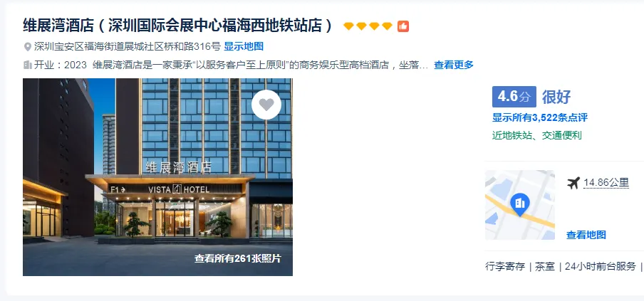Image resolution: width=644 pixels, height=301 pixels.
Task: Open gallery via 查看所有261张照片
Action: pyautogui.click(x=238, y=258)
